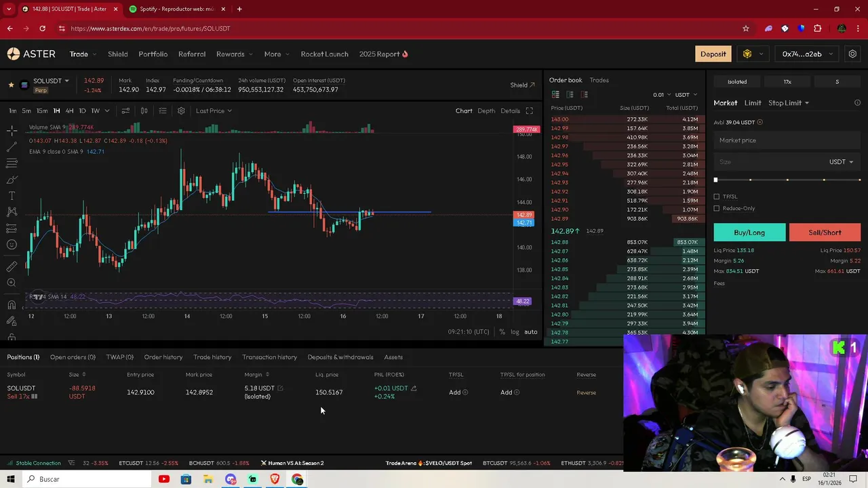Open the order book USDT unit dropdown
The image size is (868, 488).
[686, 95]
